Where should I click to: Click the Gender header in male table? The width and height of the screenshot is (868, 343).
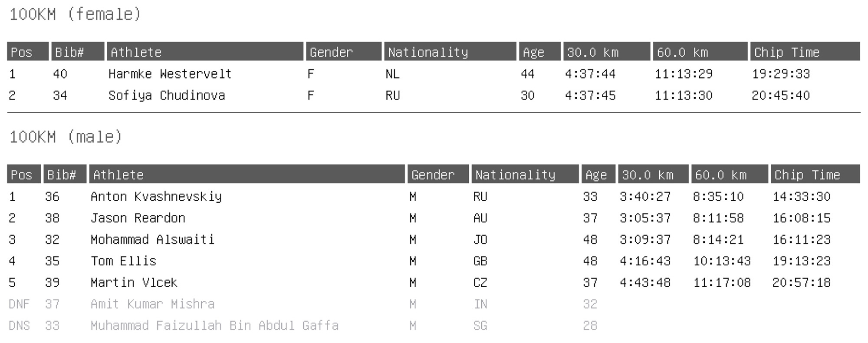(438, 175)
